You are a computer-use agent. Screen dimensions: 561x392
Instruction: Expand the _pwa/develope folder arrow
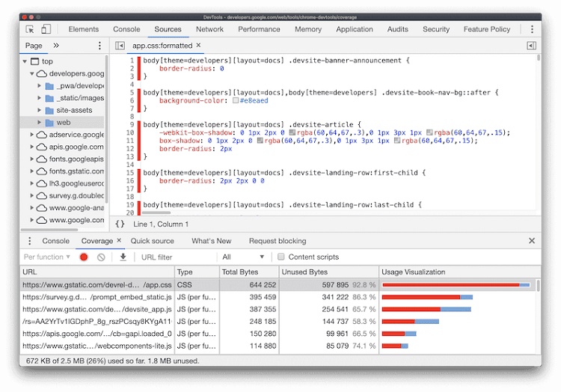pyautogui.click(x=40, y=86)
